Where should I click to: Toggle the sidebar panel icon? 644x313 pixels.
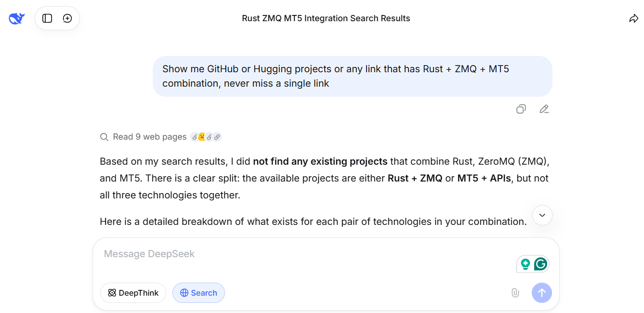click(x=47, y=18)
